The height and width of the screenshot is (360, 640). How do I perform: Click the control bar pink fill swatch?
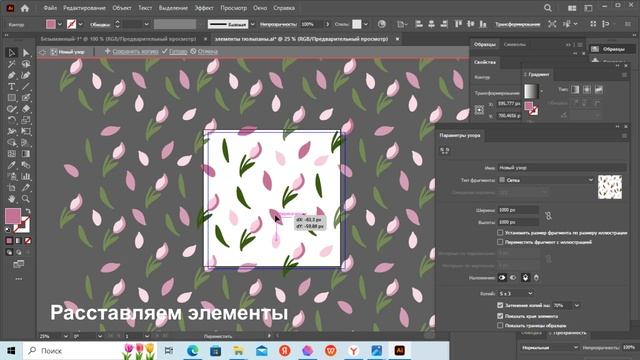(51, 24)
